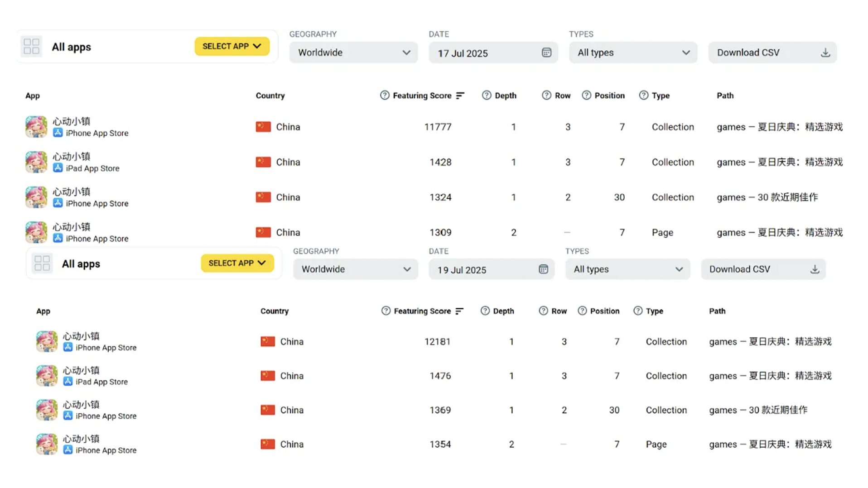Click SELECT APP above the 12181 row

(x=237, y=263)
